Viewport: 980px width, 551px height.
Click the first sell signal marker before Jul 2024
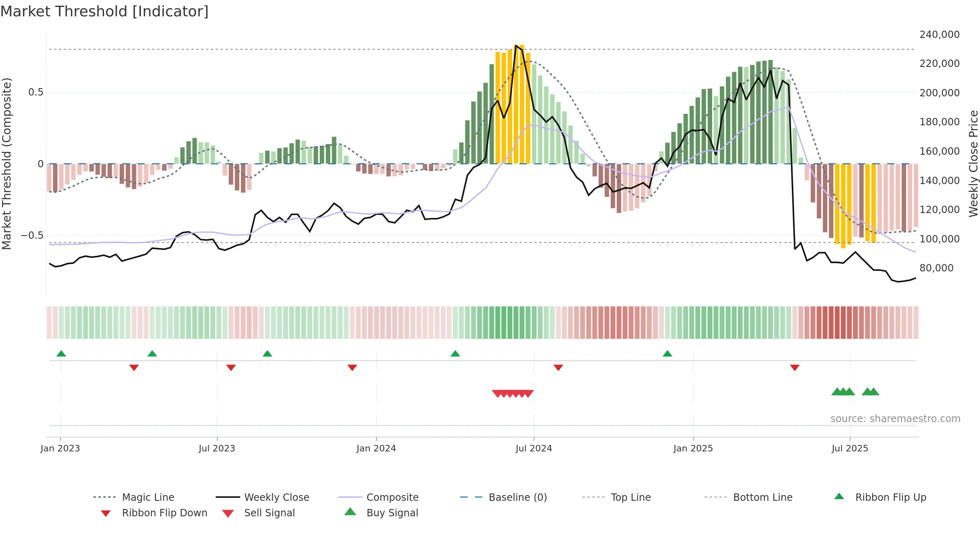pos(498,394)
